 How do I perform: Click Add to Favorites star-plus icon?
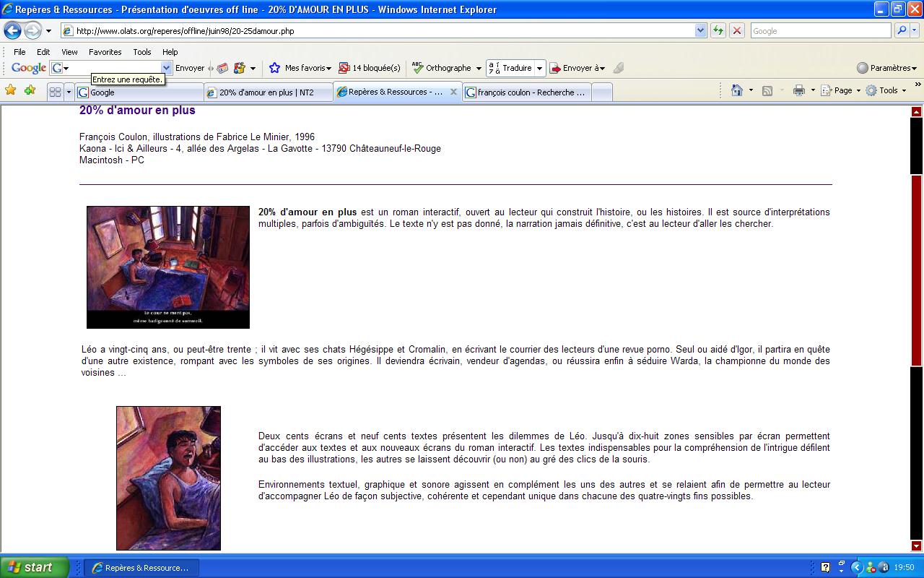pos(30,90)
